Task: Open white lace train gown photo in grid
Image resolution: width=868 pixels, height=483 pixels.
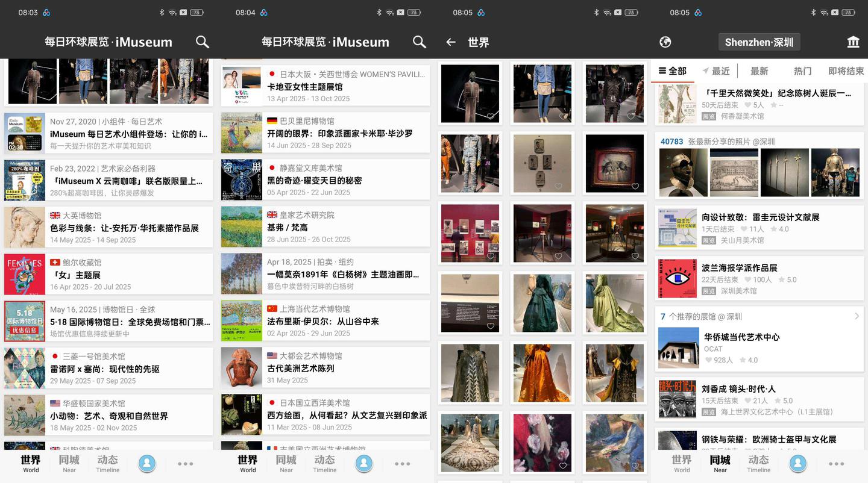Action: point(470,443)
